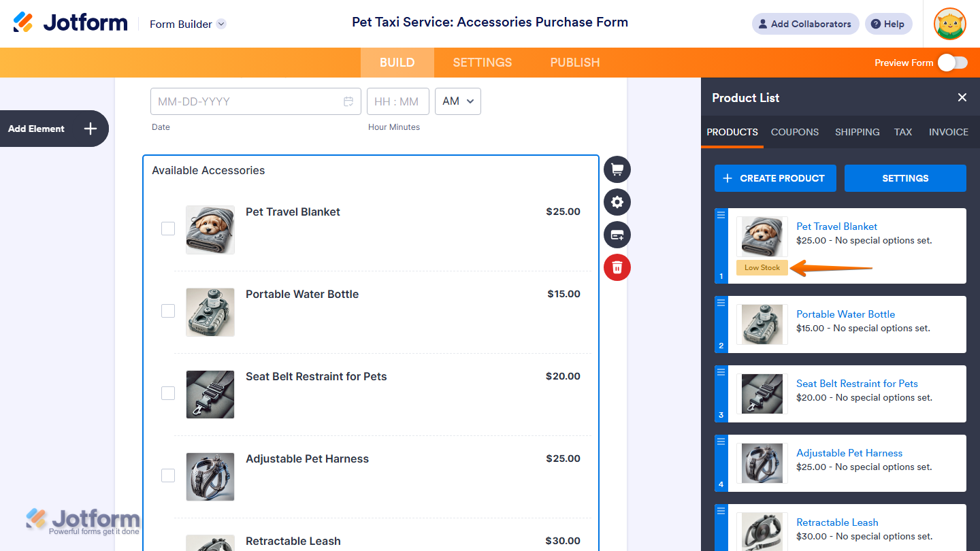
Task: Tick the Seat Belt Restraint for Pets checkbox
Action: click(168, 393)
